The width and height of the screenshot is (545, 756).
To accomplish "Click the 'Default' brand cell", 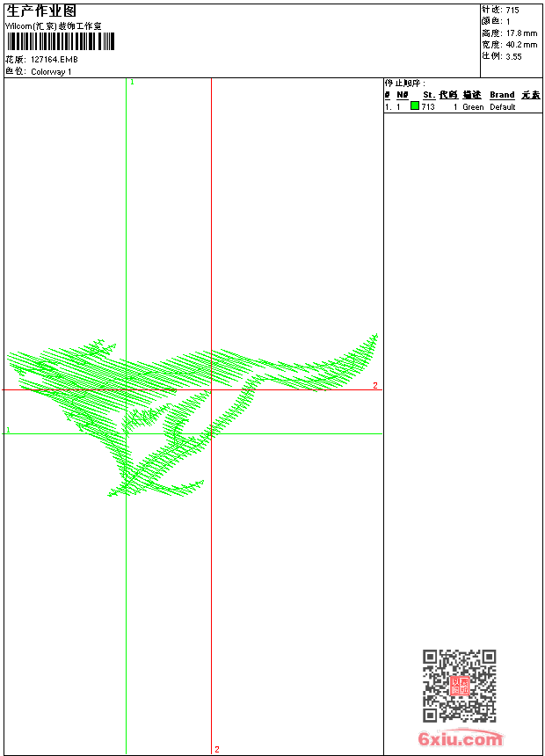I will click(x=503, y=107).
